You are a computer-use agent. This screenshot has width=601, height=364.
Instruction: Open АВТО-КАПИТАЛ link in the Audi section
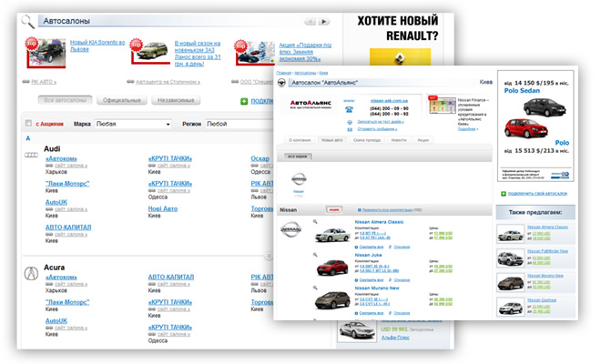(x=68, y=227)
